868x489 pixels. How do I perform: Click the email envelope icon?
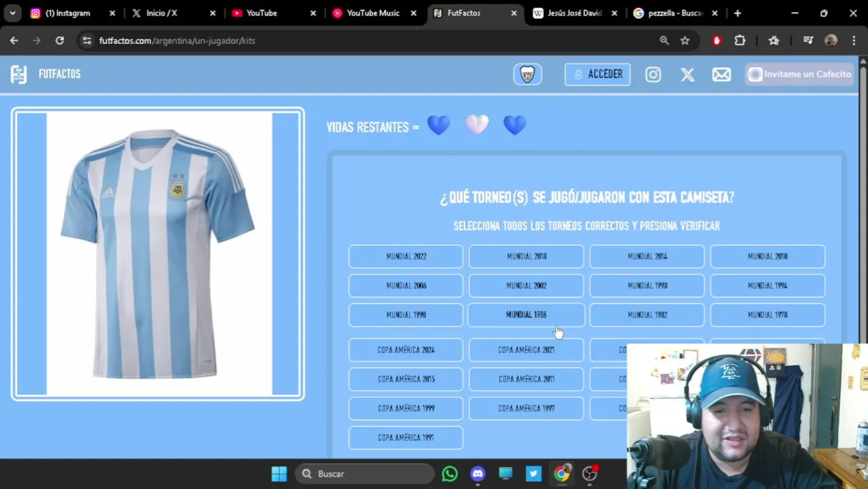point(721,75)
